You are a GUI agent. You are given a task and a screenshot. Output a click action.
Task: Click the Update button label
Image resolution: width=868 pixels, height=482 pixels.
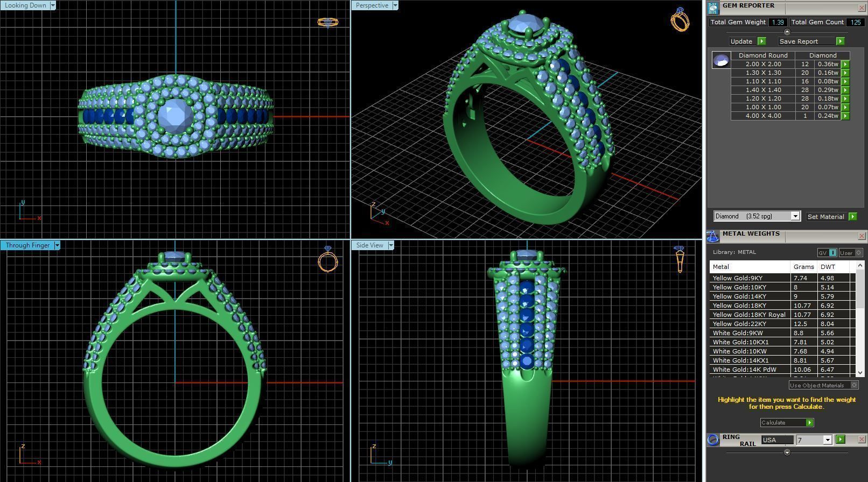click(x=741, y=41)
